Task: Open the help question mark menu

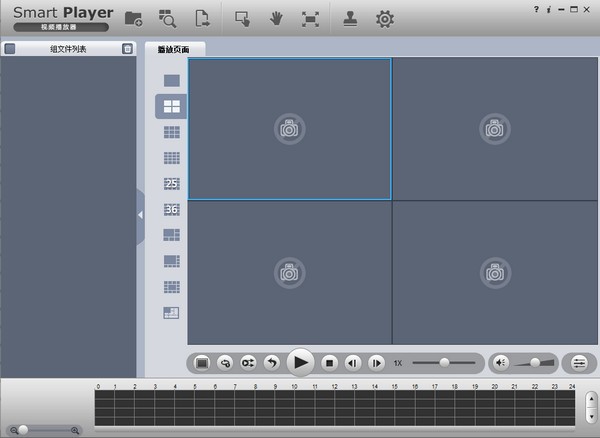Action: pos(536,9)
